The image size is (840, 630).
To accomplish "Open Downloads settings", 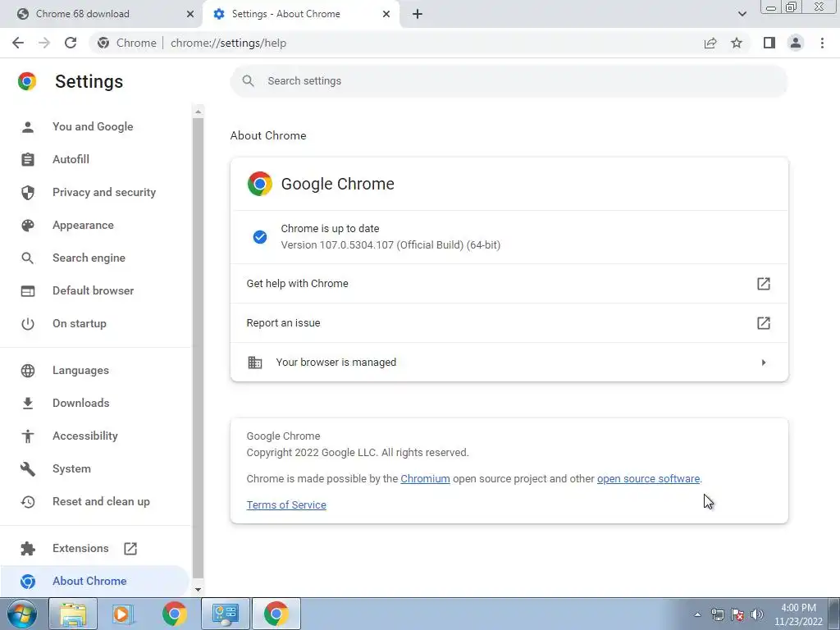I will 81,403.
